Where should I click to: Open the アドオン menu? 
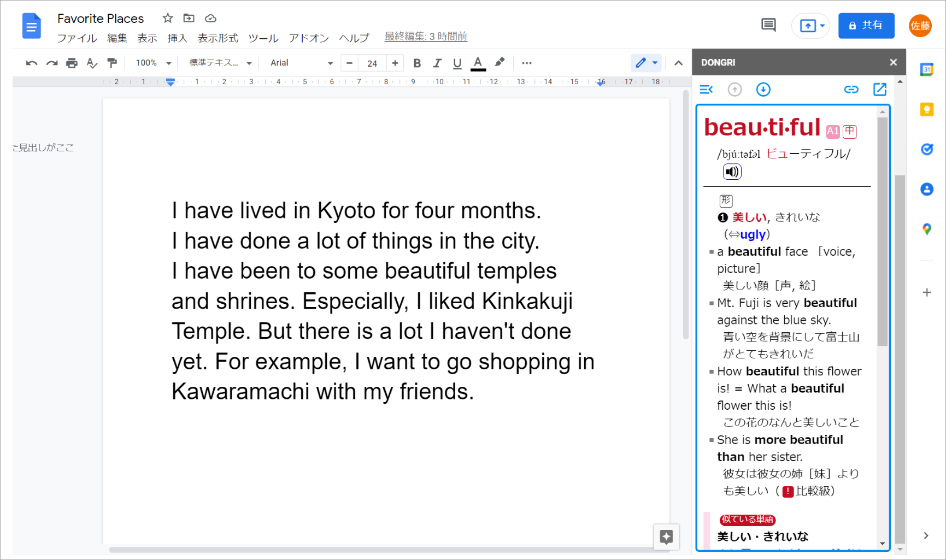pos(309,38)
